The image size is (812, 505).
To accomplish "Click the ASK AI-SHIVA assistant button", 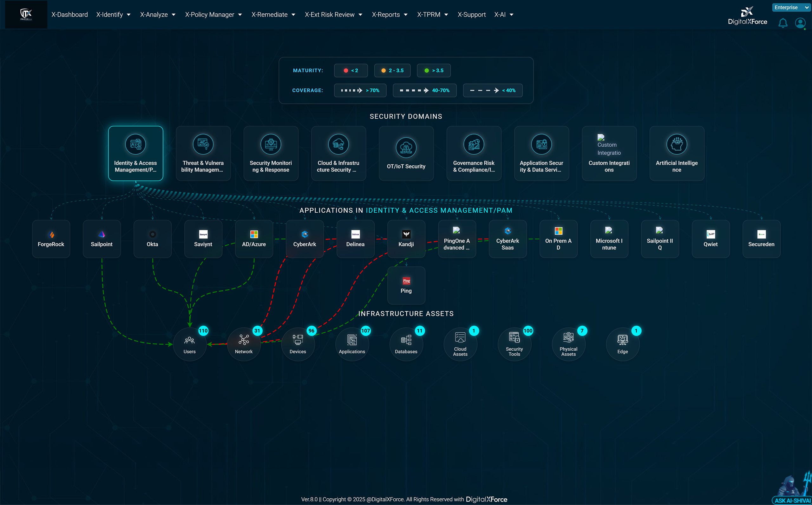I will coord(793,500).
